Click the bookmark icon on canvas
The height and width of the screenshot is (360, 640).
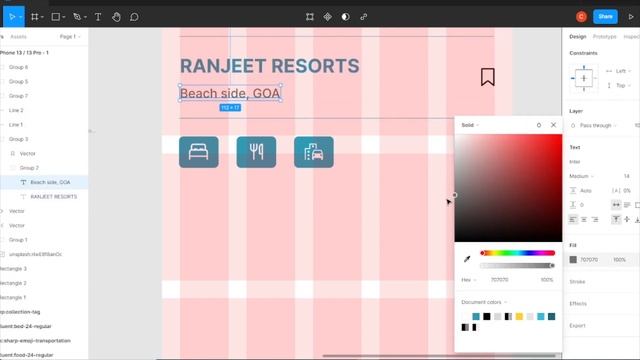(x=487, y=77)
